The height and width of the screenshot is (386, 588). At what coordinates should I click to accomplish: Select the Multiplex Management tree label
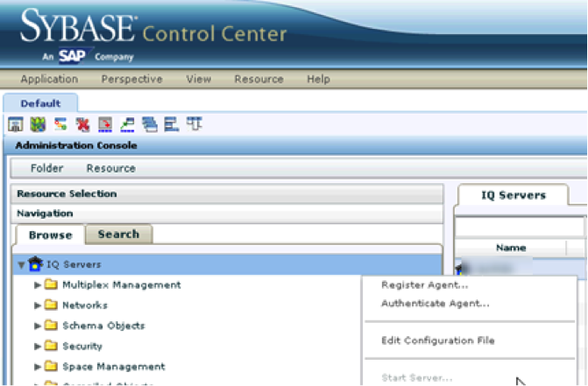122,284
